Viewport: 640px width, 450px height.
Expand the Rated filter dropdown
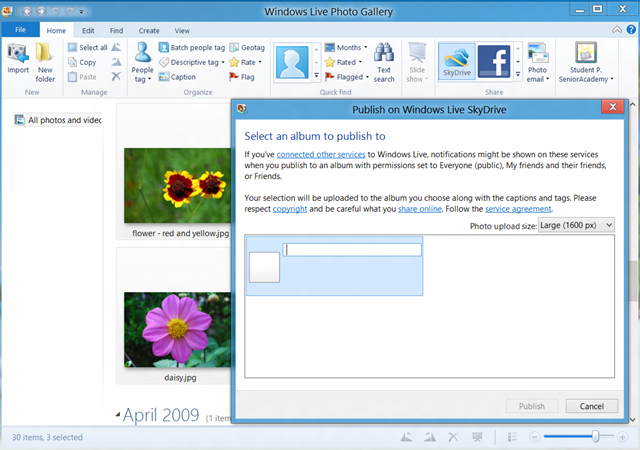pos(346,62)
